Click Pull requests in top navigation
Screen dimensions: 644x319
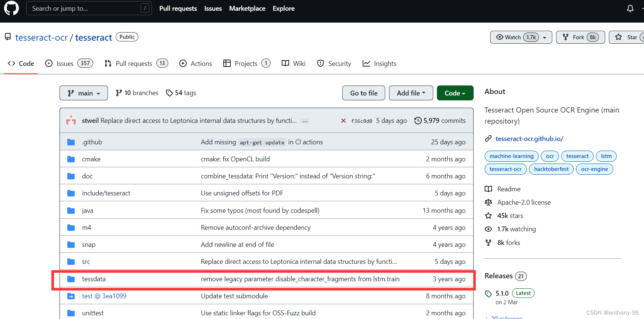pos(178,9)
